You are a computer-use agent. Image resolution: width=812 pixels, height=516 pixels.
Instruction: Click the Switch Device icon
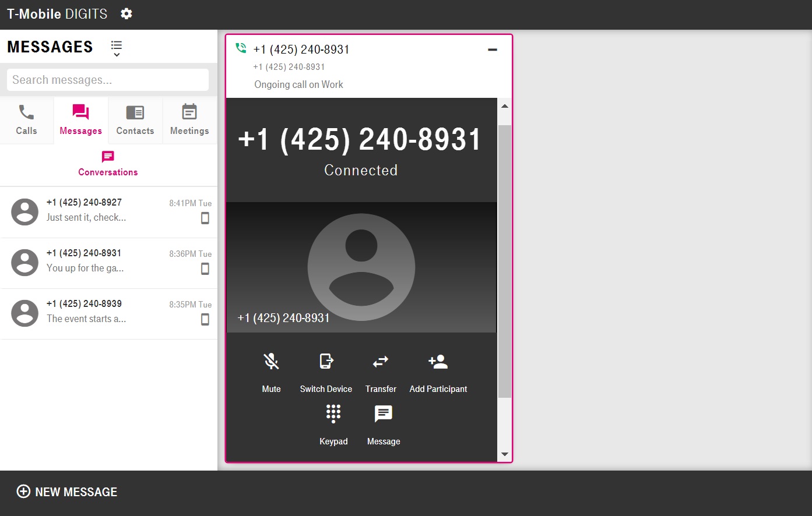click(326, 362)
